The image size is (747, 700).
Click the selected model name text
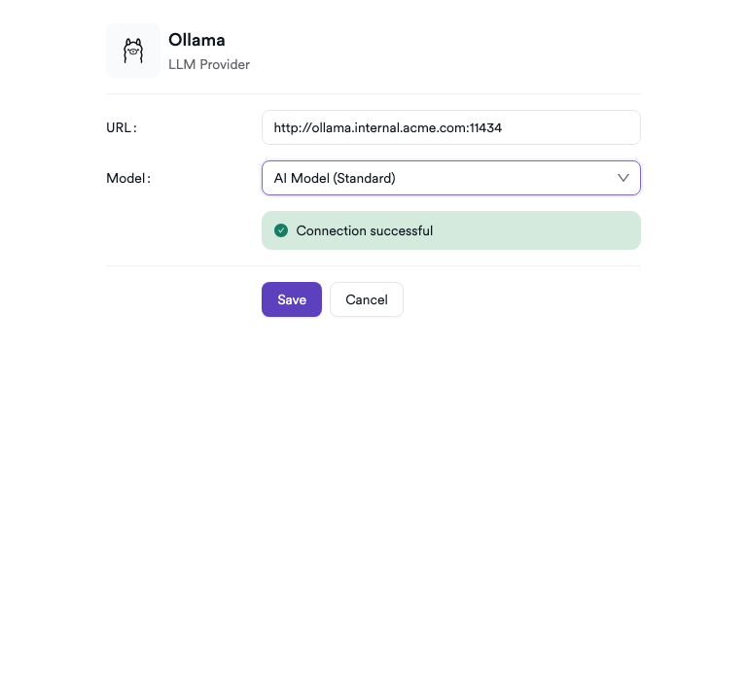coord(335,178)
